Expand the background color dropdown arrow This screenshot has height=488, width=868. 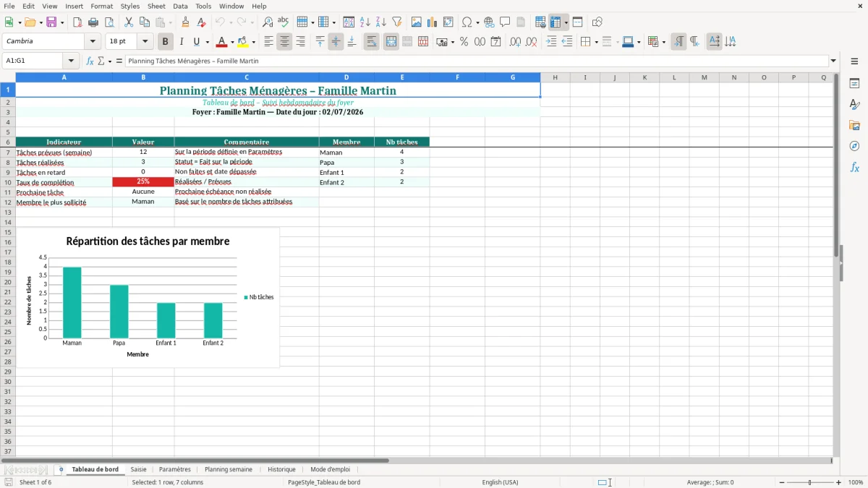point(253,42)
